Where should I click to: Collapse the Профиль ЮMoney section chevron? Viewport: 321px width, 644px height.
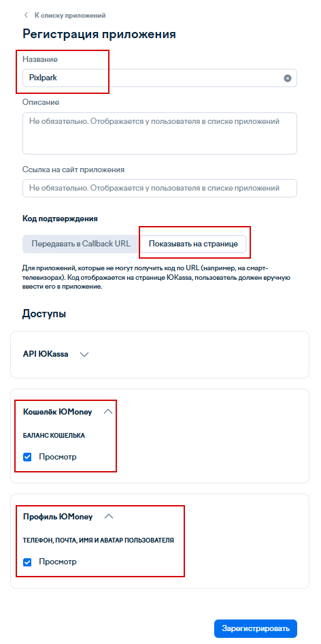pos(109,517)
